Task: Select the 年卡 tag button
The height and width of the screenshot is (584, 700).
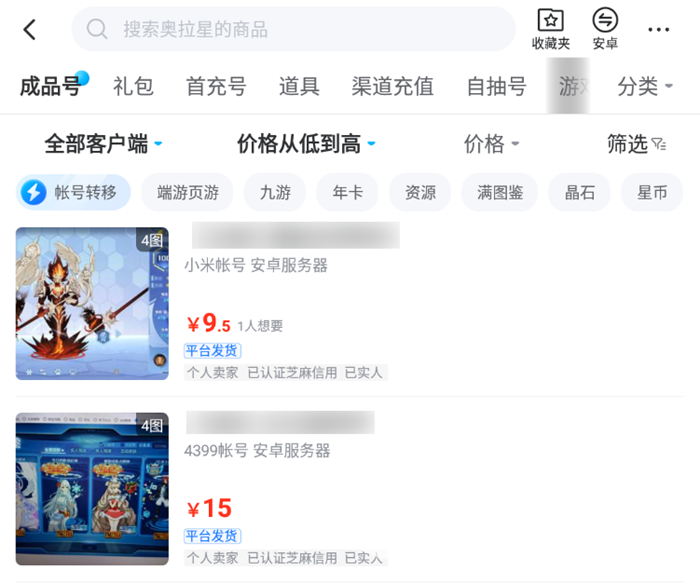Action: [348, 192]
